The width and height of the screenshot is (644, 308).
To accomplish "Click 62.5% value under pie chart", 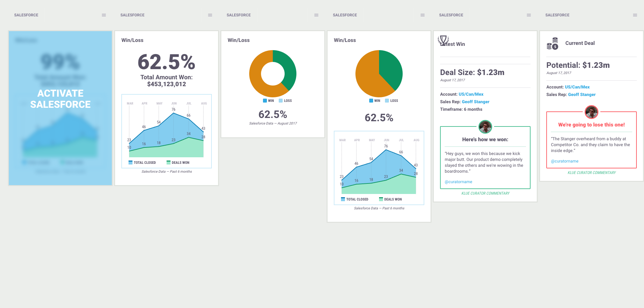I will 379,118.
